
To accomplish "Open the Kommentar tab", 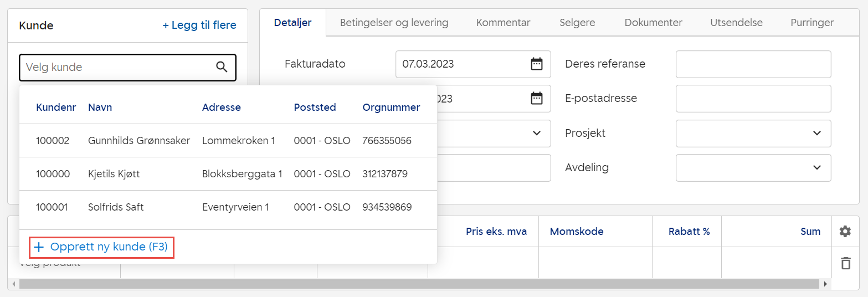I will coord(503,23).
